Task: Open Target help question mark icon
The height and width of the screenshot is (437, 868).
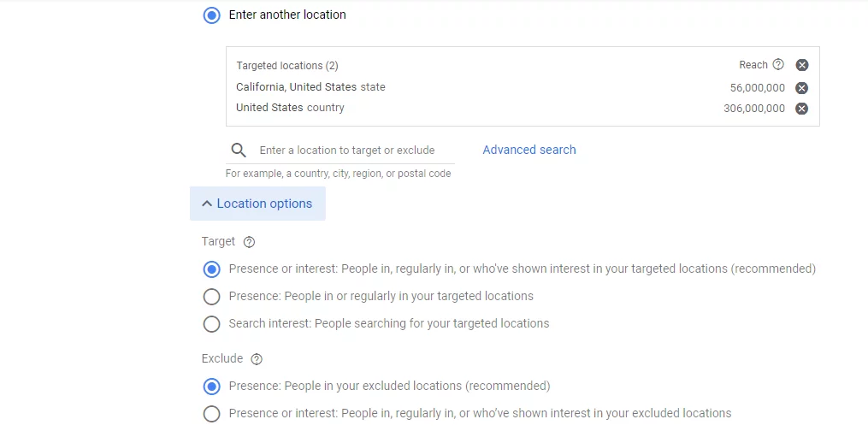Action: point(249,242)
